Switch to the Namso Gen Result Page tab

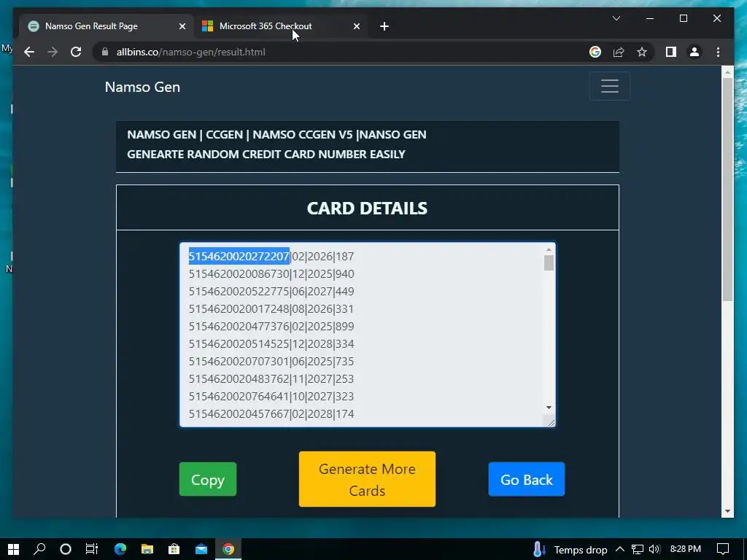pos(105,26)
